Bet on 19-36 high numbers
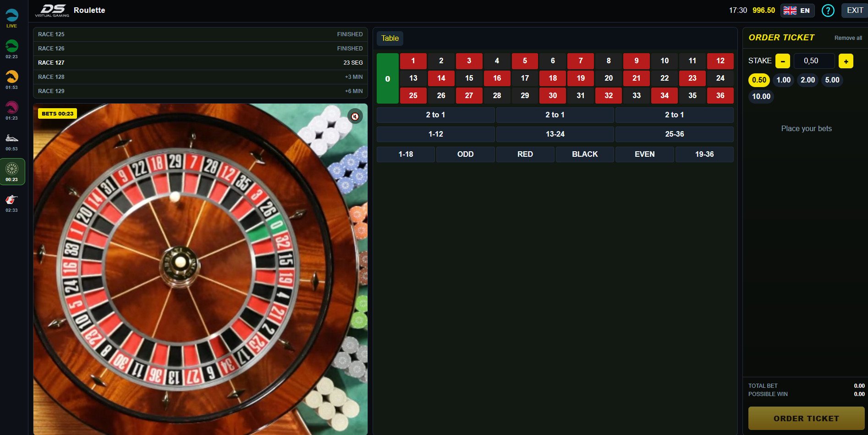 [704, 154]
